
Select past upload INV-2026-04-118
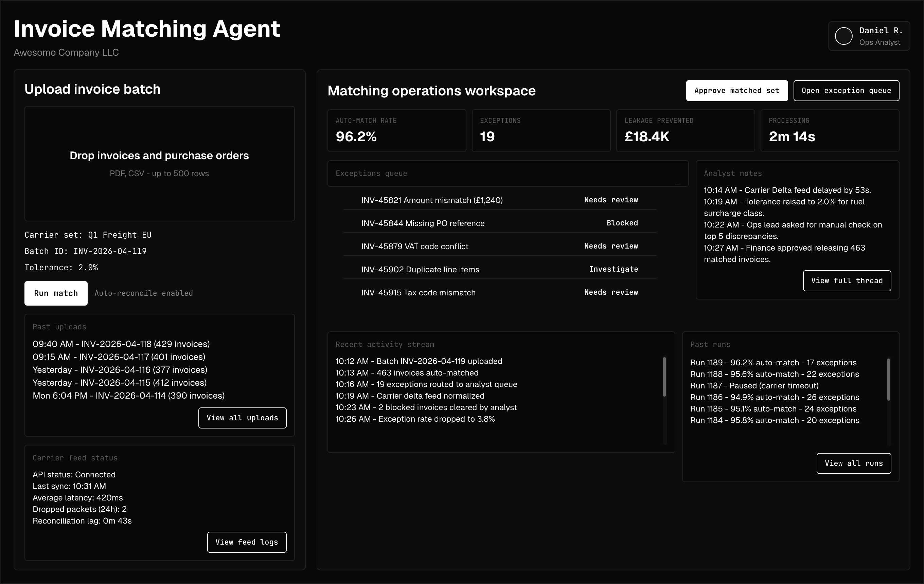(121, 344)
